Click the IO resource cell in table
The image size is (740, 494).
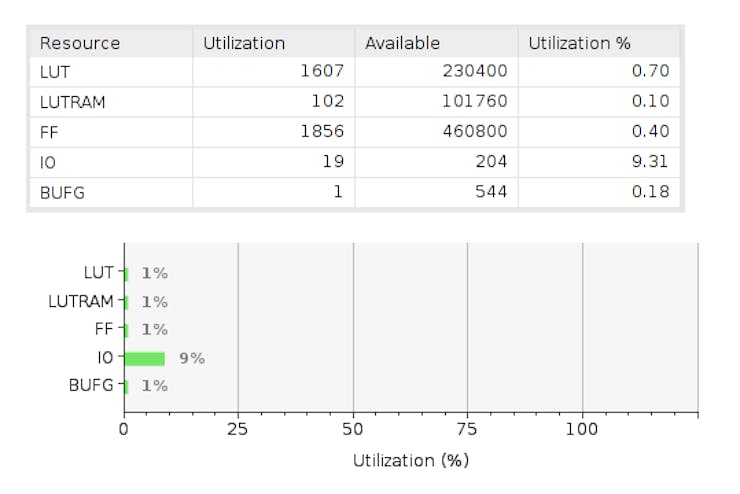point(48,161)
